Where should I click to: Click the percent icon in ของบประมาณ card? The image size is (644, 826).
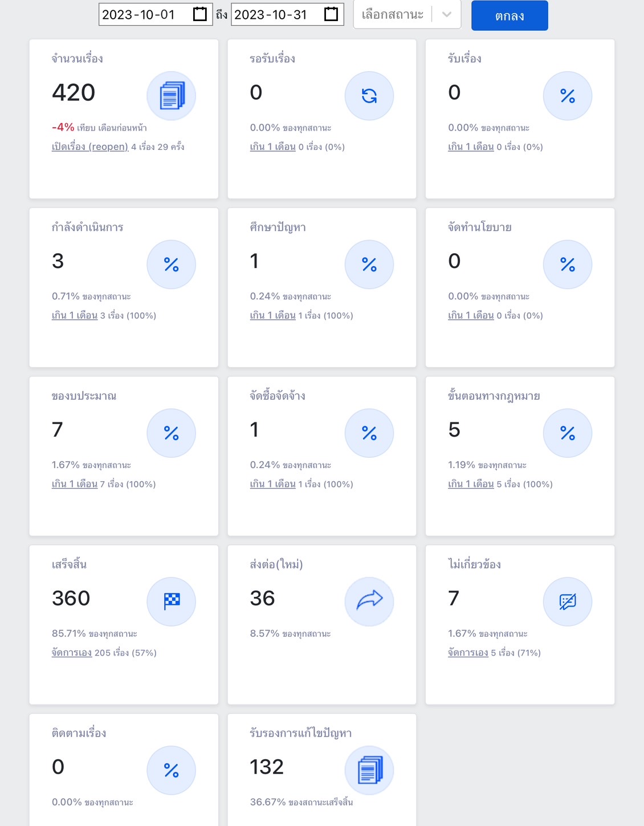coord(172,433)
